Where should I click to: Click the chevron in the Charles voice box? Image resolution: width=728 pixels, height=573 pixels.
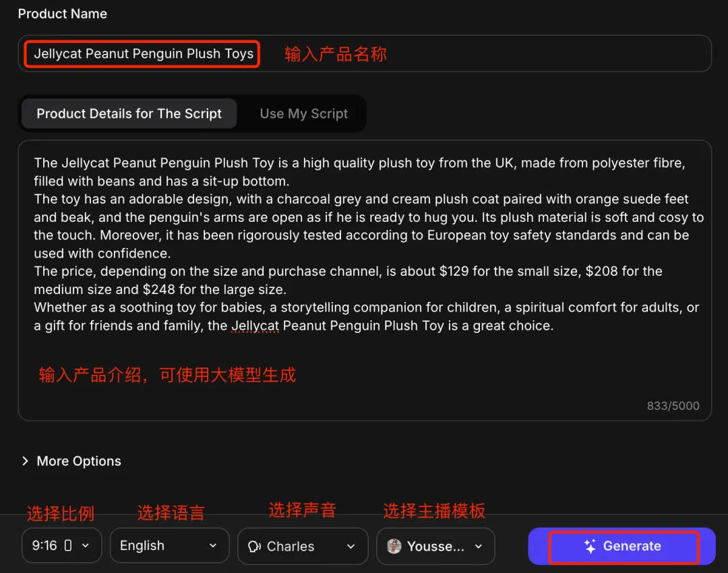(x=351, y=547)
